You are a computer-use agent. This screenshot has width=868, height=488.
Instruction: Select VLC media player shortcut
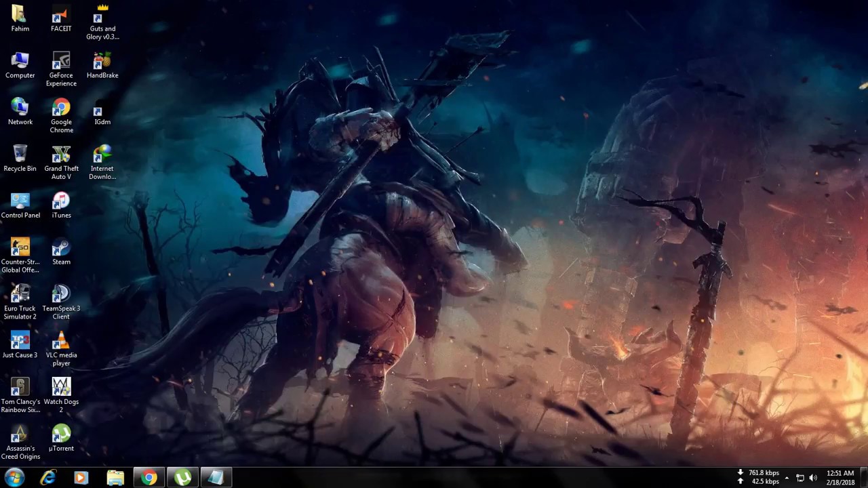click(x=61, y=349)
